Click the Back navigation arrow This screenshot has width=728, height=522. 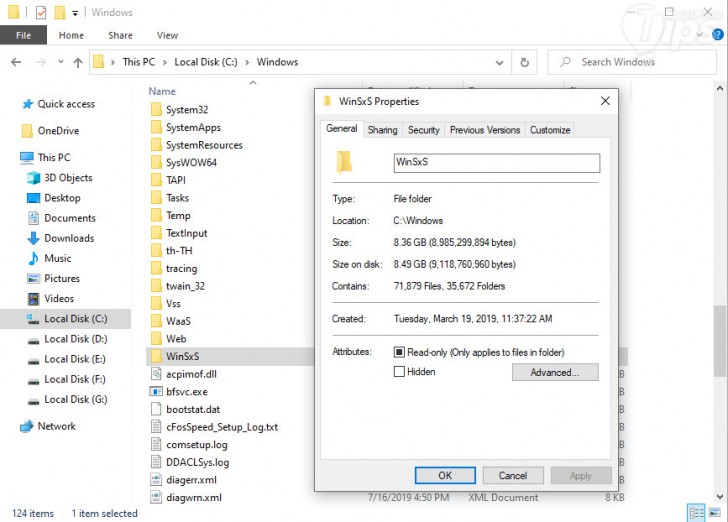(x=16, y=62)
